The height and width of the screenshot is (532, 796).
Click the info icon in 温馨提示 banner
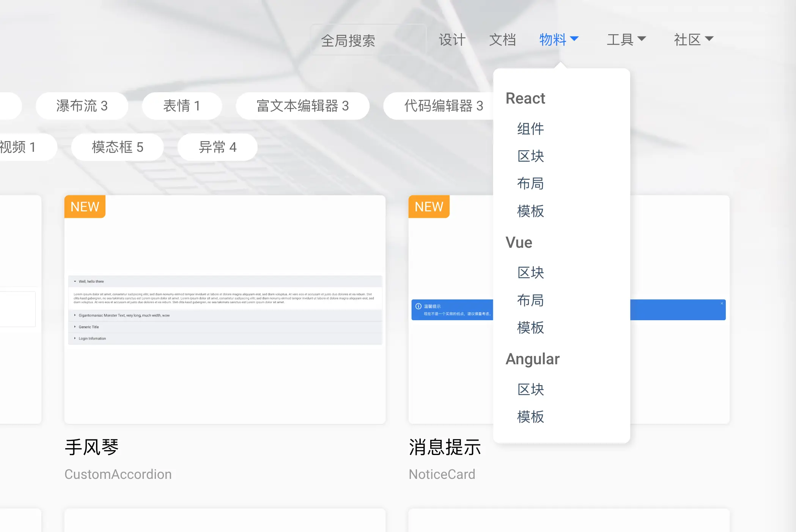(x=418, y=306)
